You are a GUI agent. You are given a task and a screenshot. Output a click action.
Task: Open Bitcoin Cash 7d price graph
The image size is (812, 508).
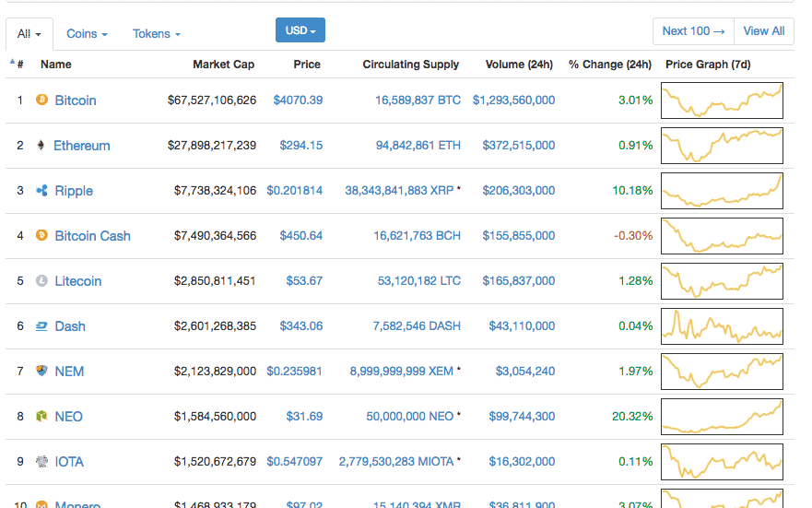point(722,236)
